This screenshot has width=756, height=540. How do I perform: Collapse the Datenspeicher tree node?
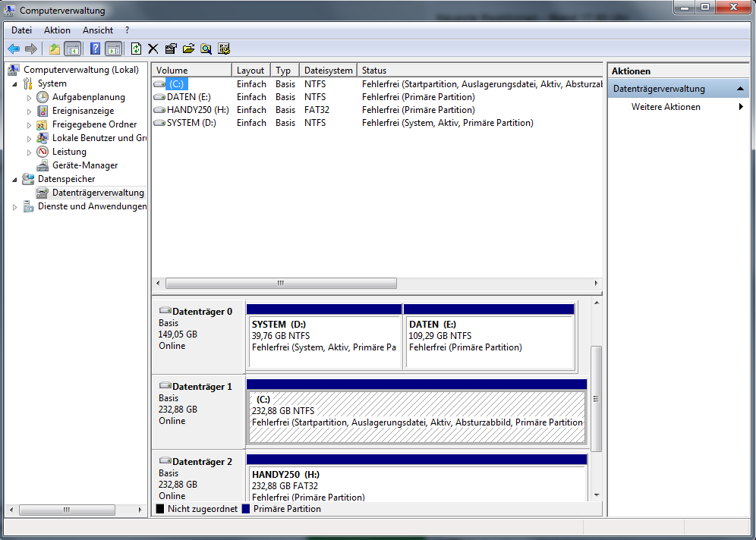tap(14, 179)
